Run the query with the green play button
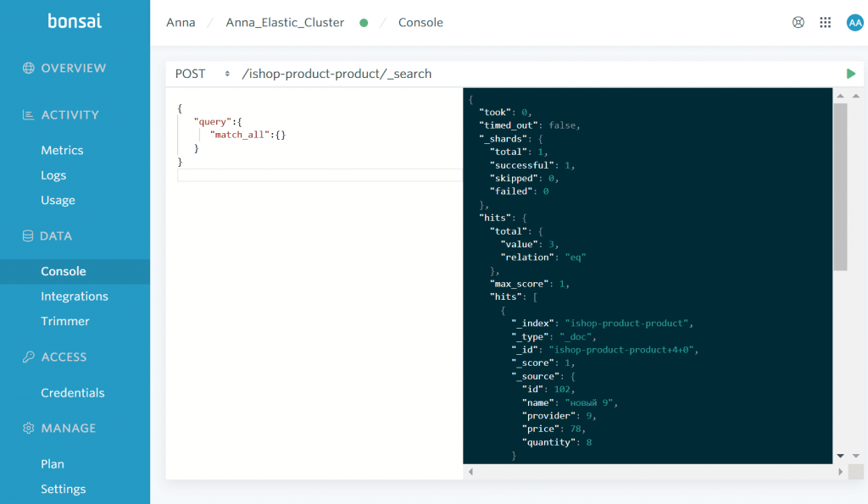The image size is (868, 504). coord(850,74)
